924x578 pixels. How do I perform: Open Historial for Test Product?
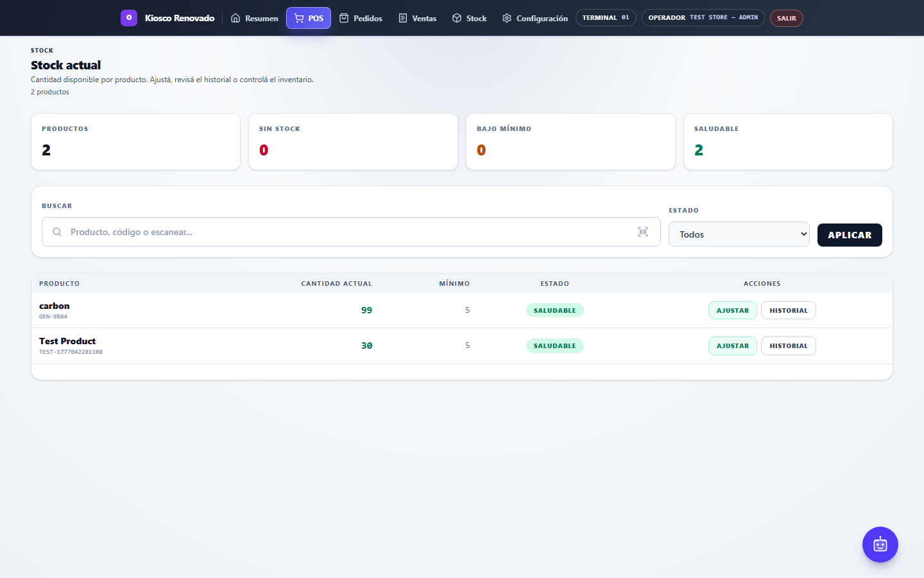tap(789, 346)
